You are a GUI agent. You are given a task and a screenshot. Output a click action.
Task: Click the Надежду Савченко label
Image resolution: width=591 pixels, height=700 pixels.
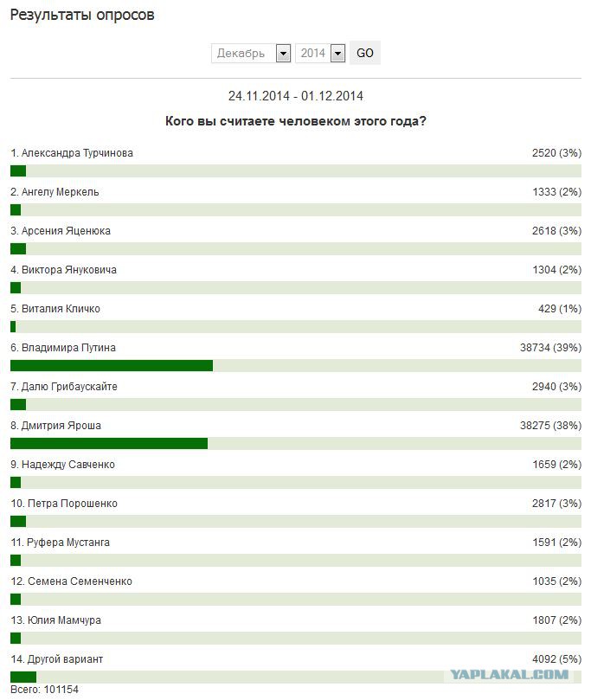click(62, 465)
